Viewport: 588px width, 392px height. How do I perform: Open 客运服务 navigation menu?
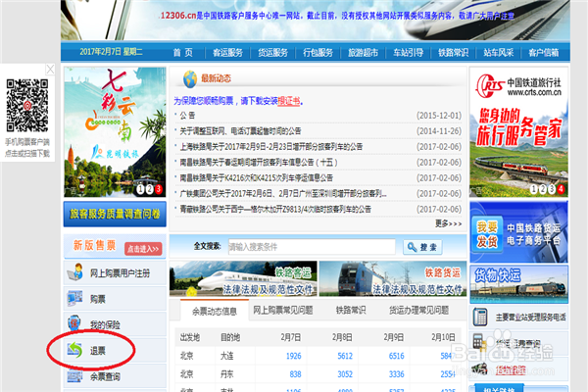coord(227,53)
